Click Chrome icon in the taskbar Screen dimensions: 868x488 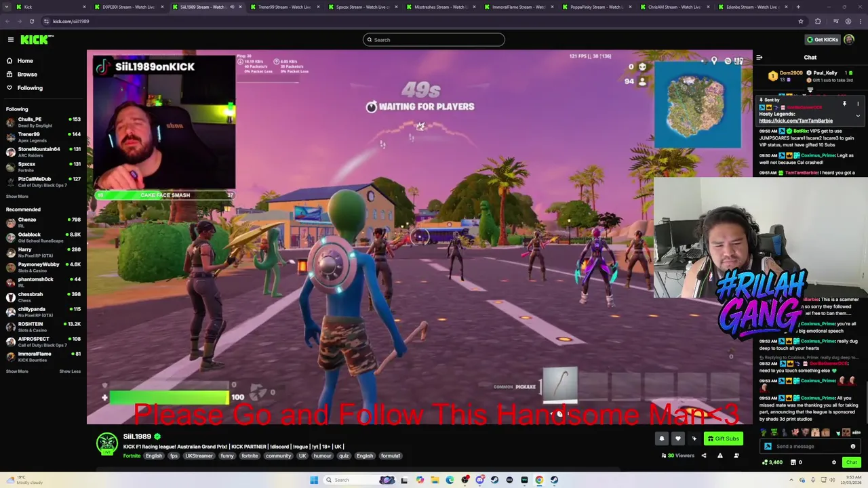point(539,480)
